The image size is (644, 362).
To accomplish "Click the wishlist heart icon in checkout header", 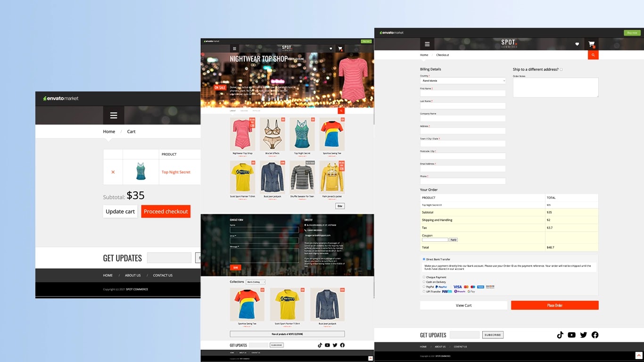I will [x=577, y=44].
